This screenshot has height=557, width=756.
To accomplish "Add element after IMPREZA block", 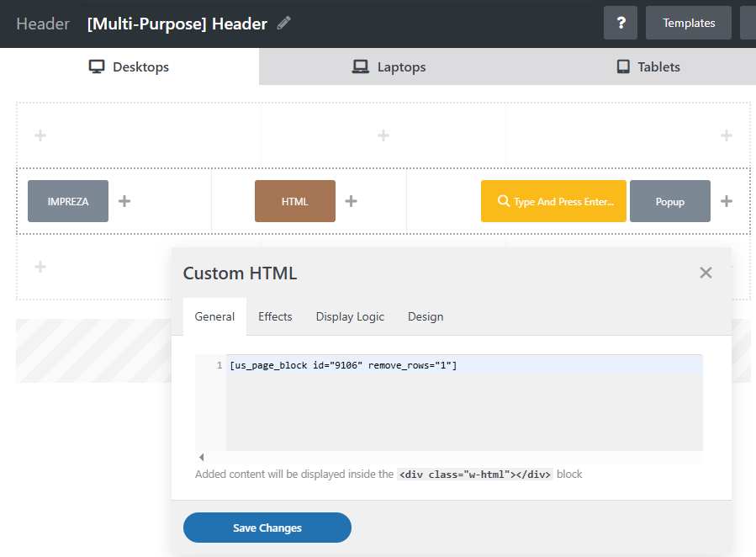I will [x=124, y=201].
